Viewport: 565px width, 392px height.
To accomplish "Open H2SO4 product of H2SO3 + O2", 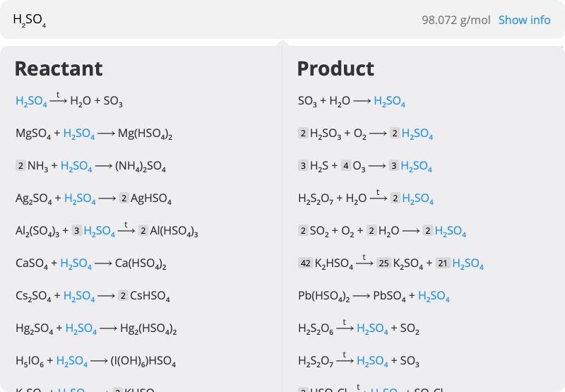I will tap(417, 134).
